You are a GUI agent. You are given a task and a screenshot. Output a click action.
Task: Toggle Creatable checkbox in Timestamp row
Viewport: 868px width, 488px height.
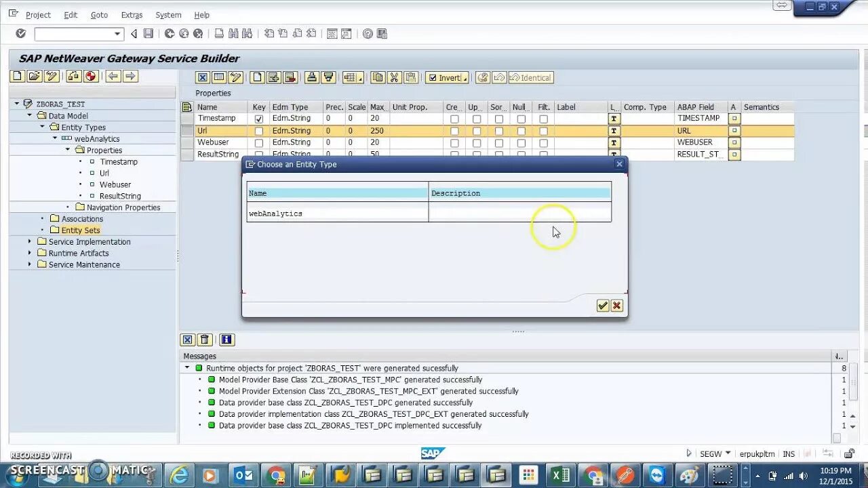[x=454, y=119]
